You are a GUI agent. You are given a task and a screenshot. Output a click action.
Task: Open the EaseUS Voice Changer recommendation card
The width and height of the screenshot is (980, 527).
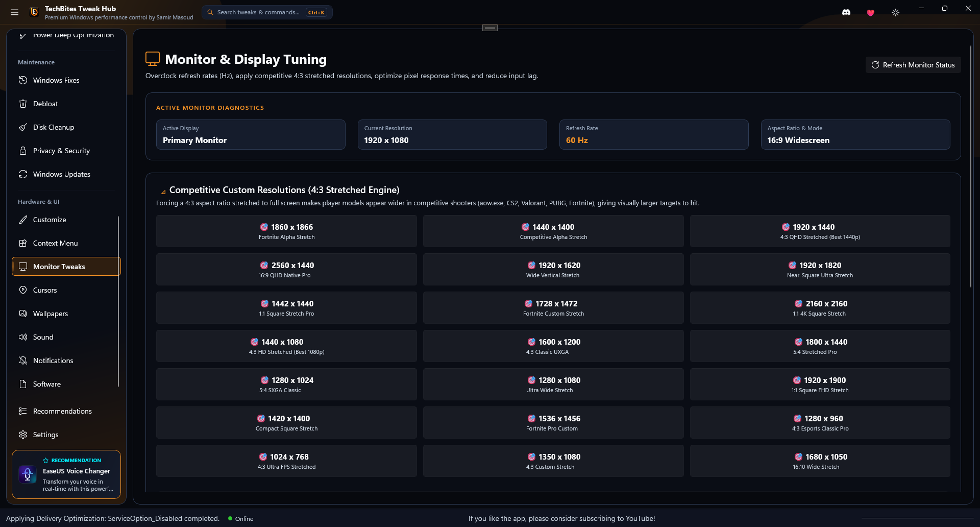(x=66, y=474)
